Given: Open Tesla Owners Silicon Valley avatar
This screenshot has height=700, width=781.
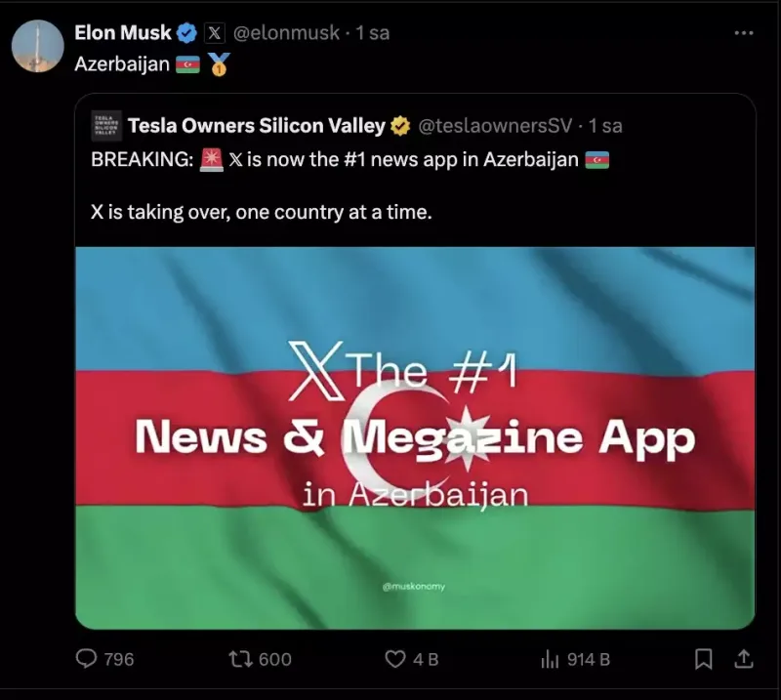Looking at the screenshot, I should pos(106,126).
